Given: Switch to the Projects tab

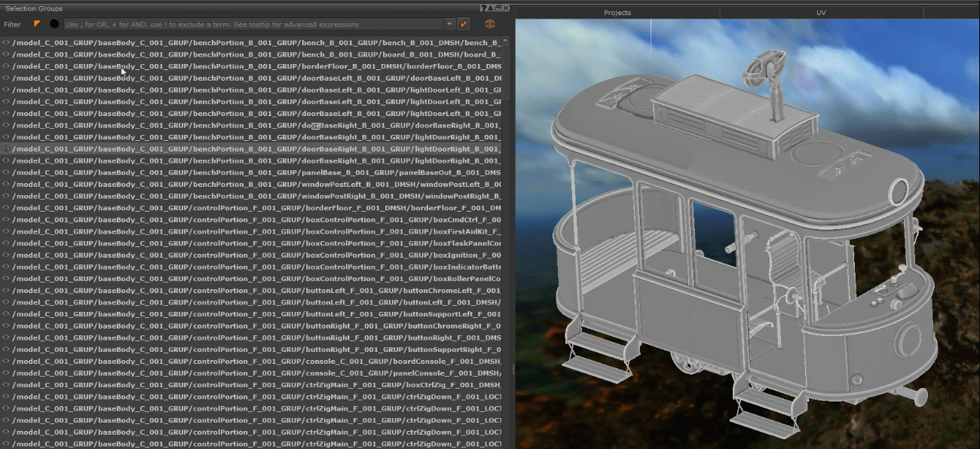Looking at the screenshot, I should coord(617,13).
